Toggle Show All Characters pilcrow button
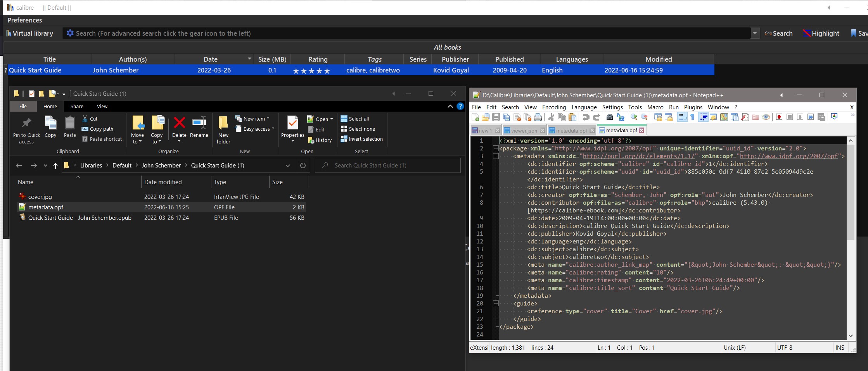 coord(693,117)
